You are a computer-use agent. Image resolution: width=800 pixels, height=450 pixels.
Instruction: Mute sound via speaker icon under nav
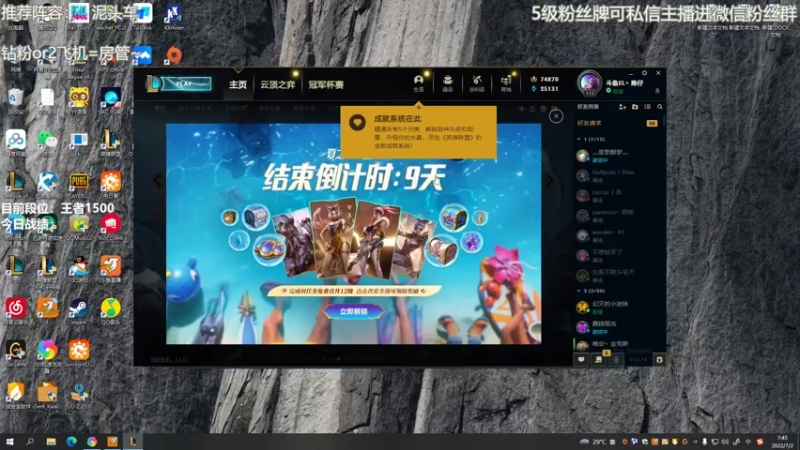click(521, 109)
